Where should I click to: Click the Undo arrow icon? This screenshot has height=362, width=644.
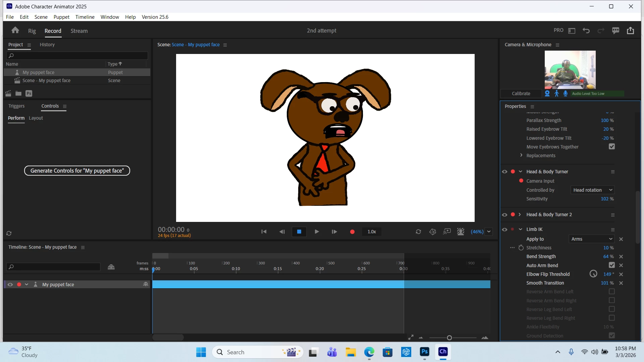click(x=586, y=31)
